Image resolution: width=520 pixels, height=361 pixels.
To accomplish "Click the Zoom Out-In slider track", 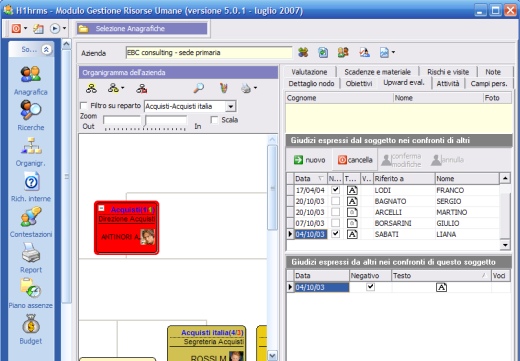I will click(x=145, y=129).
